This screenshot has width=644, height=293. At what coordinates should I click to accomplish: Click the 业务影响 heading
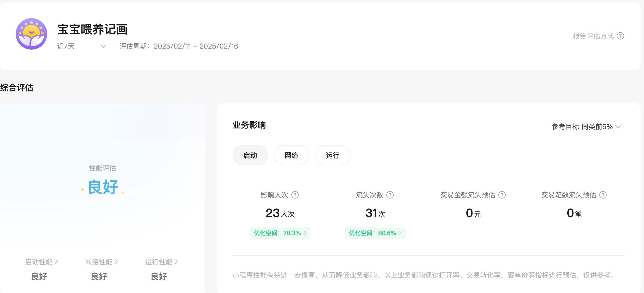click(249, 125)
